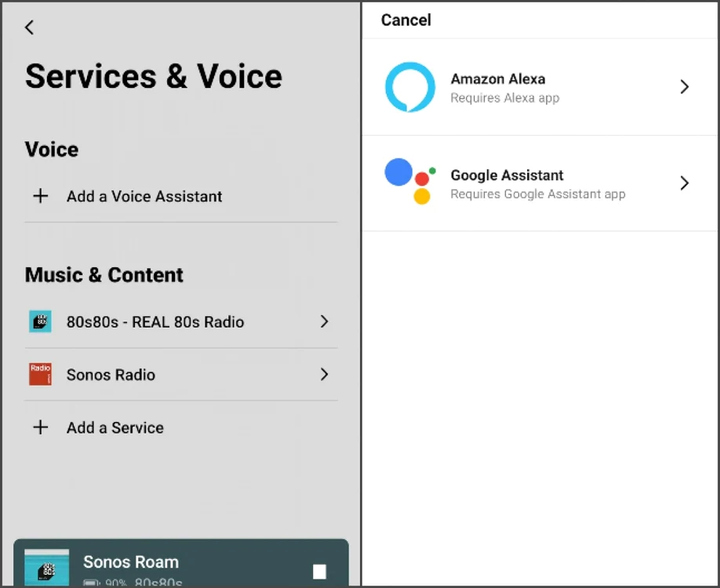
Task: Expand the Amazon Alexa row chevron
Action: 684,87
